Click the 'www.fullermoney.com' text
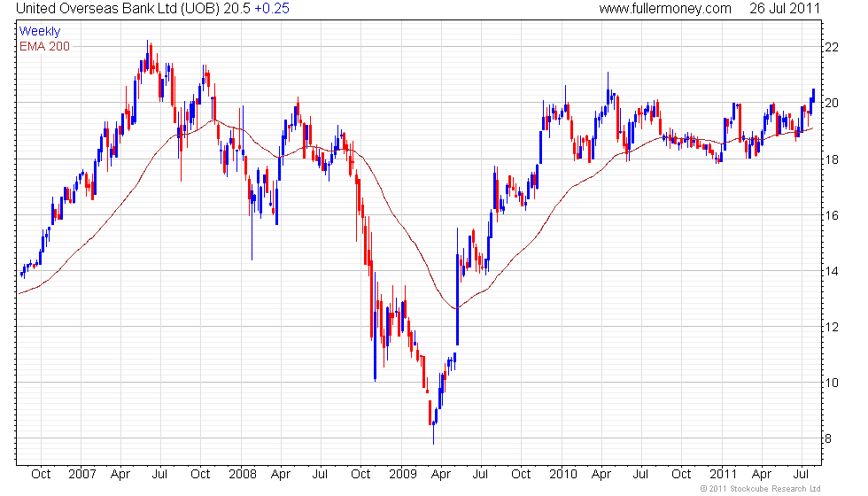Viewport: 868px width, 496px height. (665, 9)
